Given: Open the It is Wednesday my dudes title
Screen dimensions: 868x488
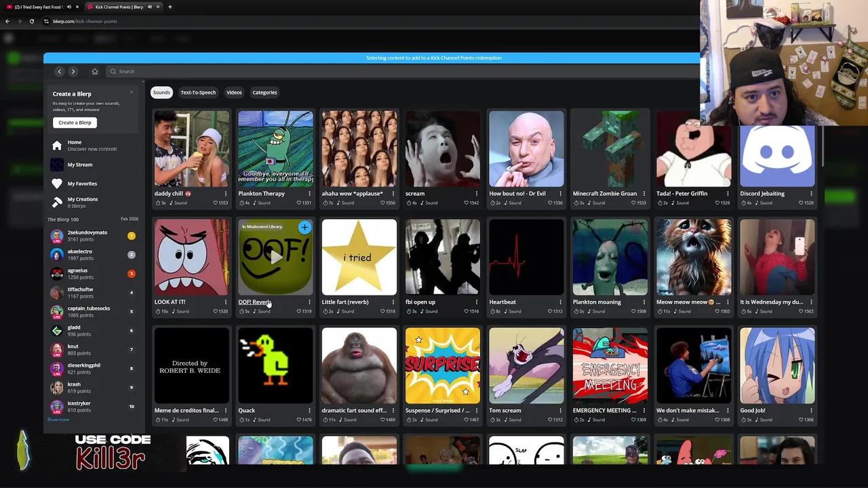Looking at the screenshot, I should pyautogui.click(x=772, y=302).
